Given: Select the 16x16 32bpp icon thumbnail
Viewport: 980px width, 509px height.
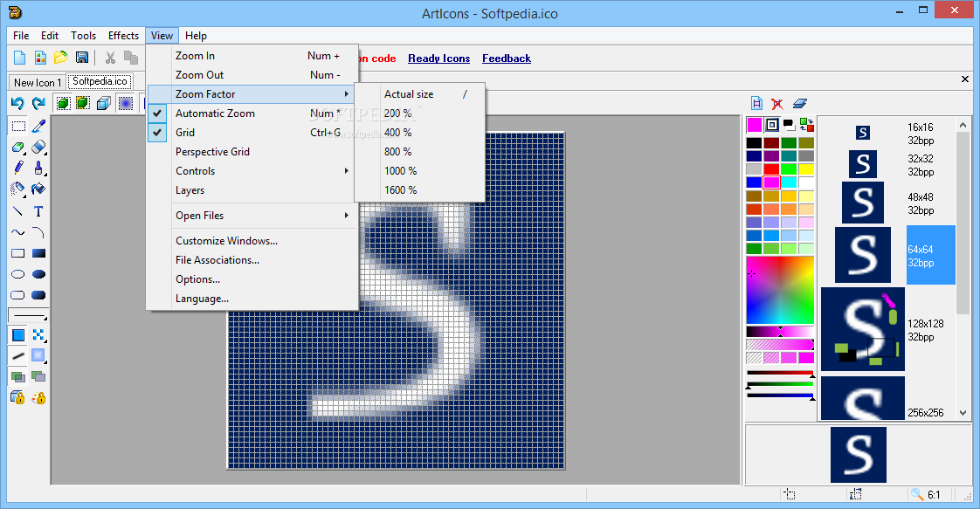Looking at the screenshot, I should tap(862, 133).
